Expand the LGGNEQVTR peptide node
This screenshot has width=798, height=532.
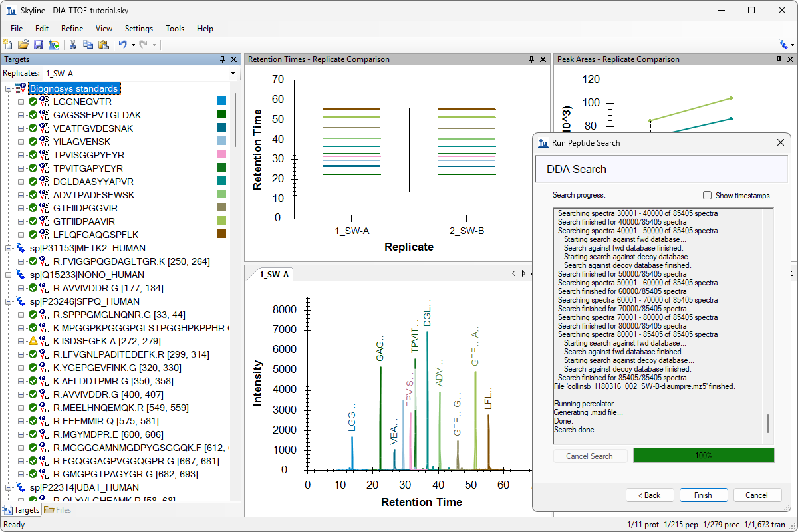coord(21,102)
